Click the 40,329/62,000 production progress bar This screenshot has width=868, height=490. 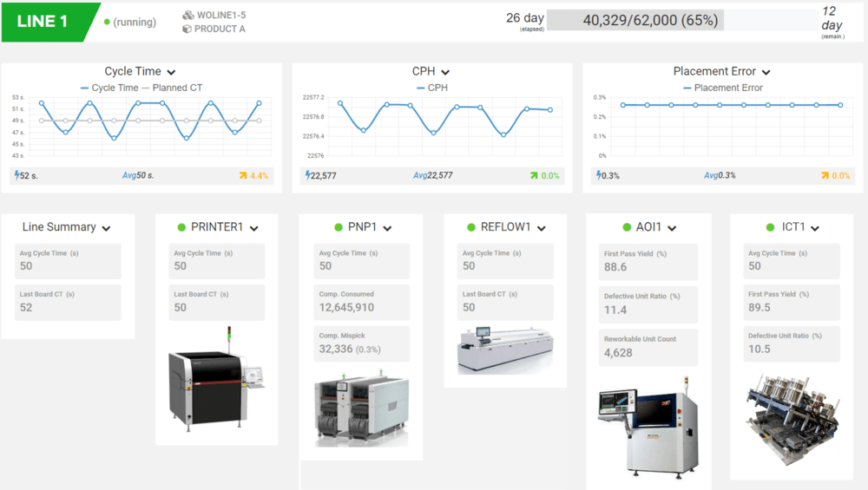click(x=683, y=21)
